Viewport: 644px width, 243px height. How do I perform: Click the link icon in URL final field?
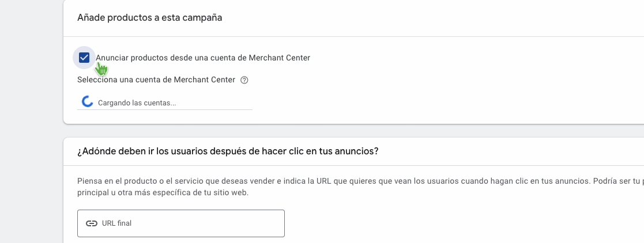pyautogui.click(x=91, y=223)
